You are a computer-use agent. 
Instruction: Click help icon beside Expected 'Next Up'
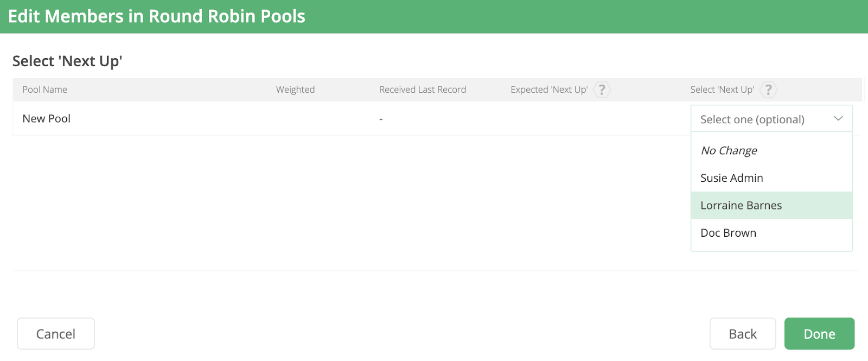click(602, 90)
